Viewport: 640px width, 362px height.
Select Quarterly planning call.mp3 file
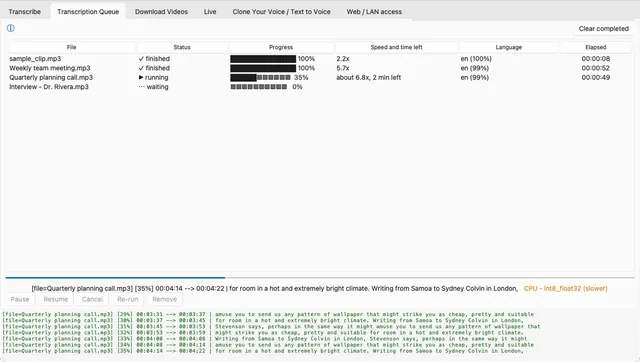[x=51, y=78]
